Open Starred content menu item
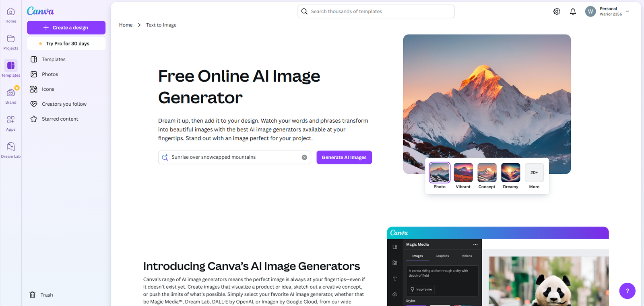Image resolution: width=644 pixels, height=306 pixels. pos(60,119)
